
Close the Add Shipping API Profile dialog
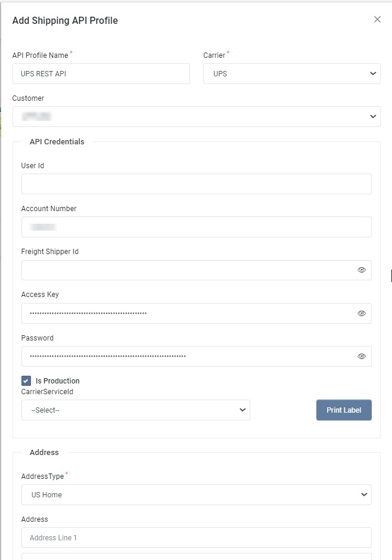pyautogui.click(x=377, y=19)
